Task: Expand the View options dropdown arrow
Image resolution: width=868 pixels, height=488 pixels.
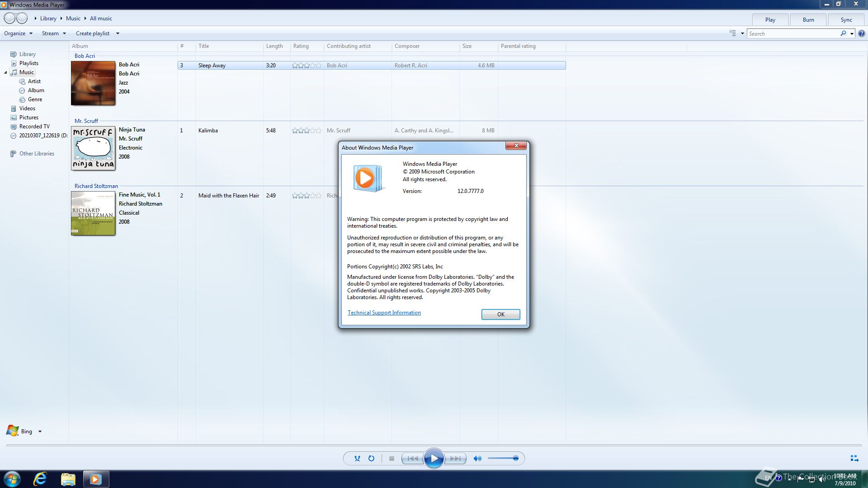Action: [x=742, y=33]
